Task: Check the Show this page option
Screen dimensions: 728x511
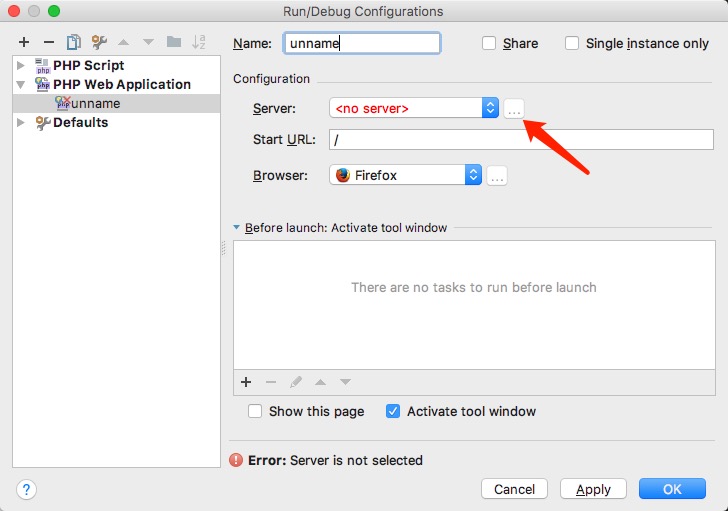Action: (254, 411)
